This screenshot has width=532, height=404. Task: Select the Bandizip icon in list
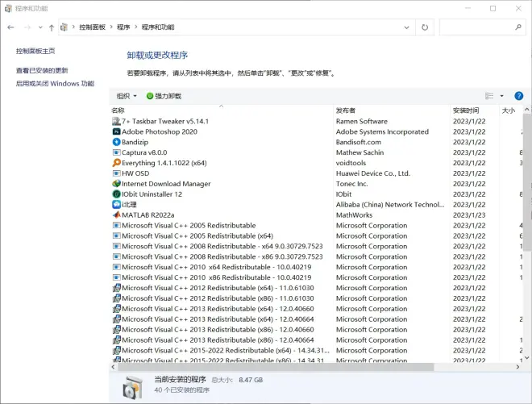pyautogui.click(x=116, y=142)
